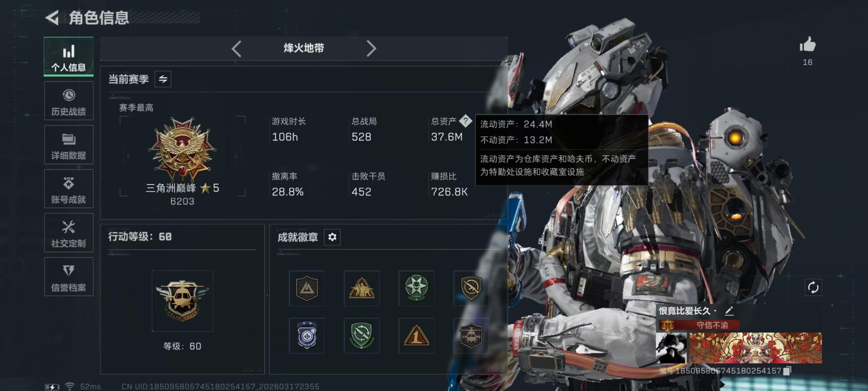Open the 历史战绩 tab
The height and width of the screenshot is (391, 868).
coord(68,100)
